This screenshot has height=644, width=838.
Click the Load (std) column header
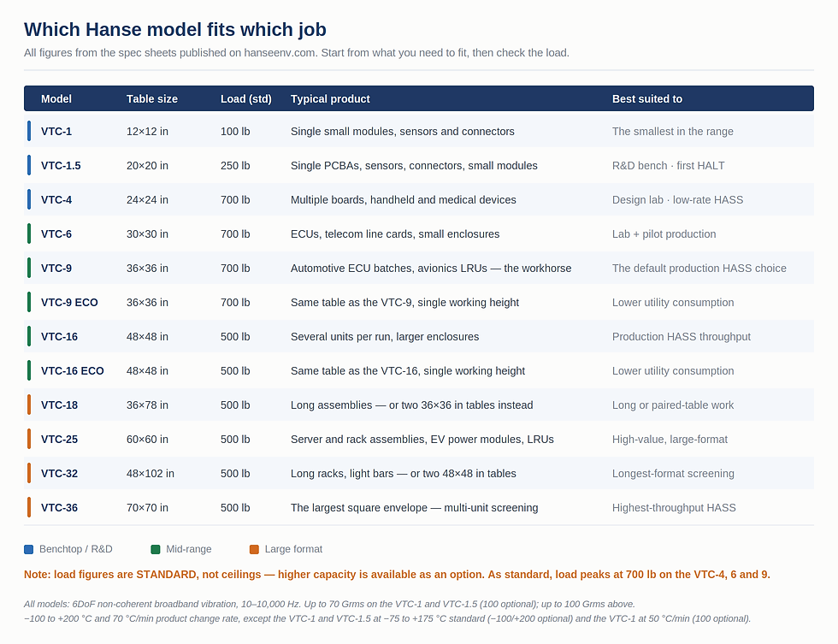click(x=246, y=99)
